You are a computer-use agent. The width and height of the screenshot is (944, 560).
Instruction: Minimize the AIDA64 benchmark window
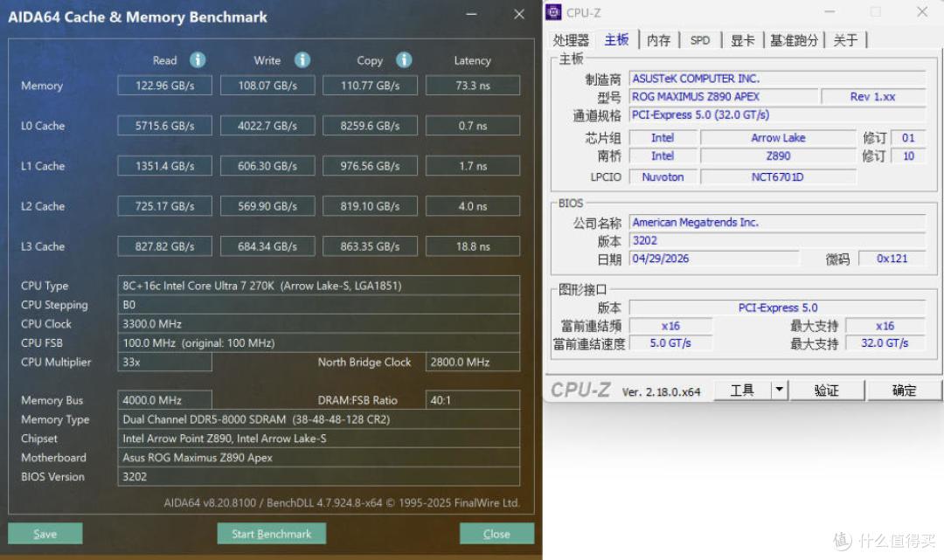[x=471, y=14]
